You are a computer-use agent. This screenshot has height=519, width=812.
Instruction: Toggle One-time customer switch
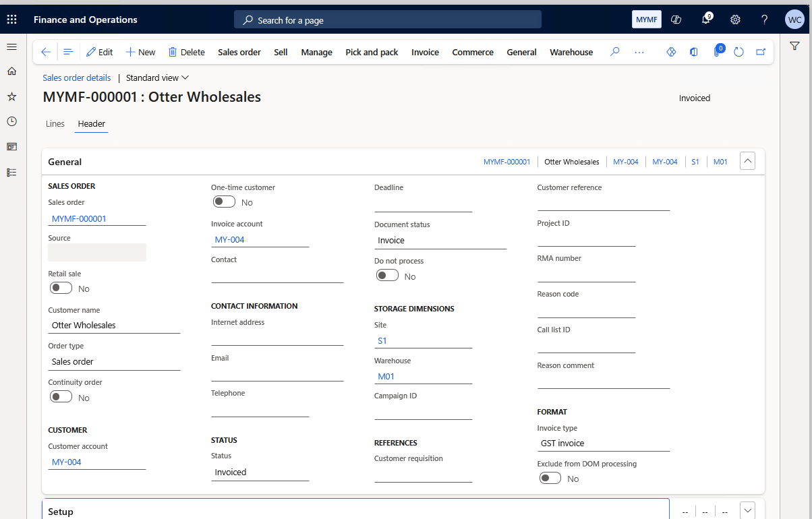pos(224,202)
